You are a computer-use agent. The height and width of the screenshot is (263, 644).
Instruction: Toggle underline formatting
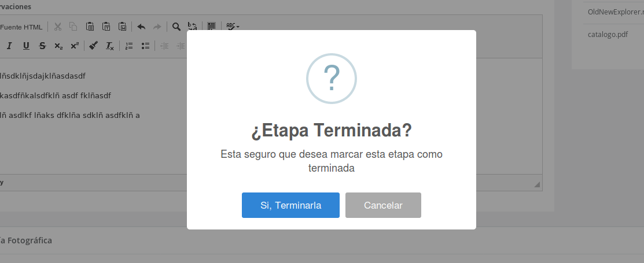tap(26, 46)
